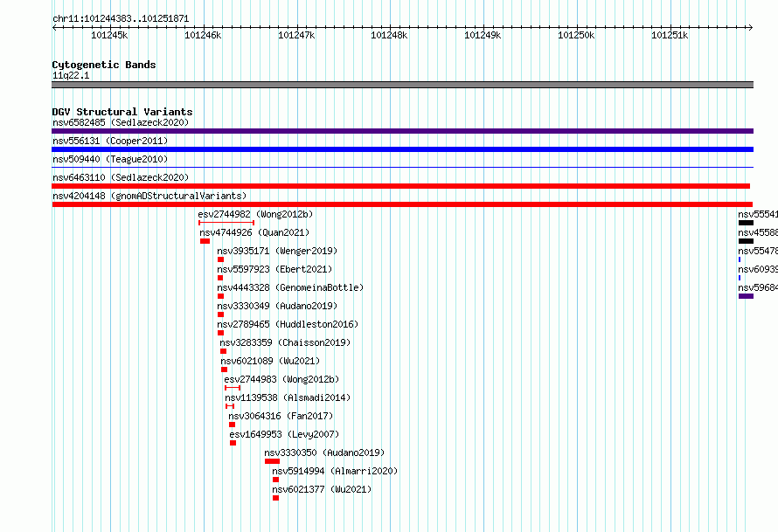The image size is (778, 532).
Task: Click the gray 11q22.1 cytogenetic band bar
Action: [x=402, y=85]
